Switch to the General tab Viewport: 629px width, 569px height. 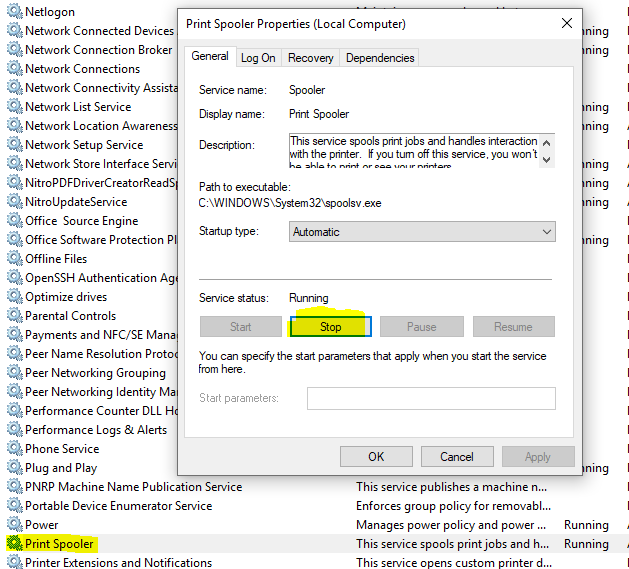click(x=210, y=56)
